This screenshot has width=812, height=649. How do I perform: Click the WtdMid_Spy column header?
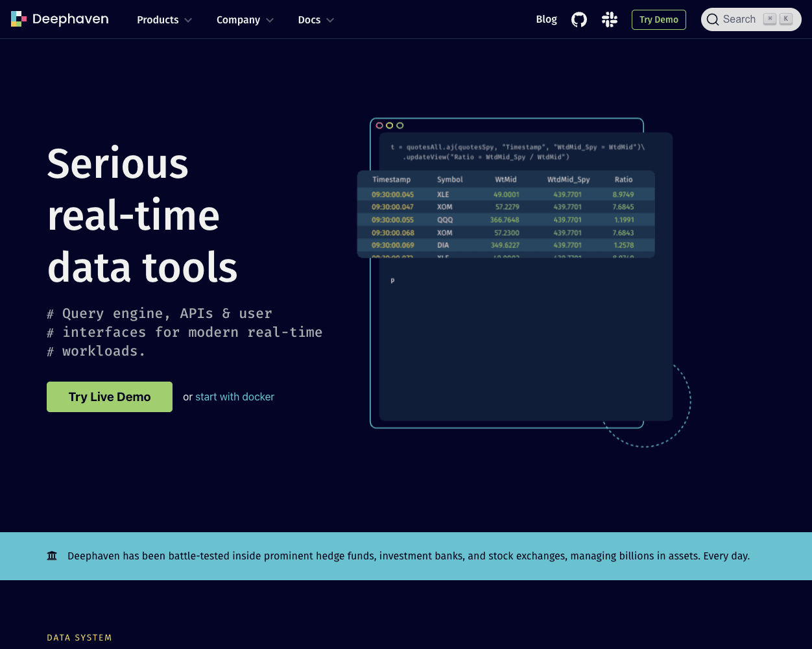[x=569, y=180]
